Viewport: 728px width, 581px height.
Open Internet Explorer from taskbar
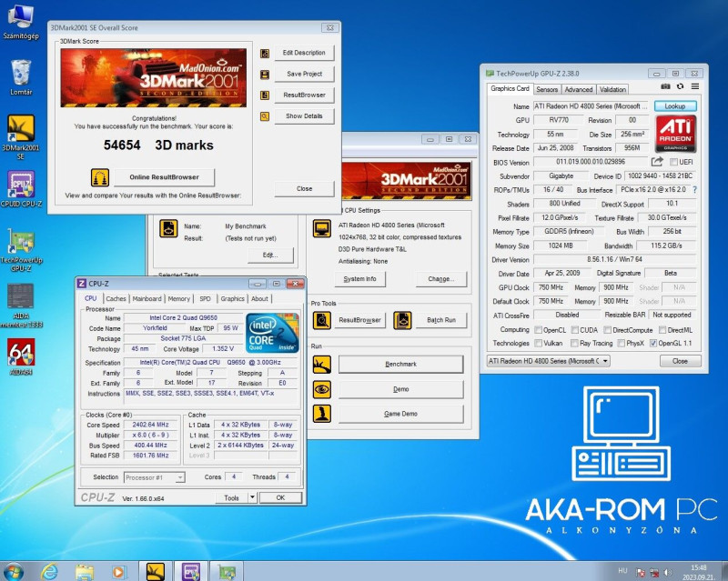tap(49, 572)
